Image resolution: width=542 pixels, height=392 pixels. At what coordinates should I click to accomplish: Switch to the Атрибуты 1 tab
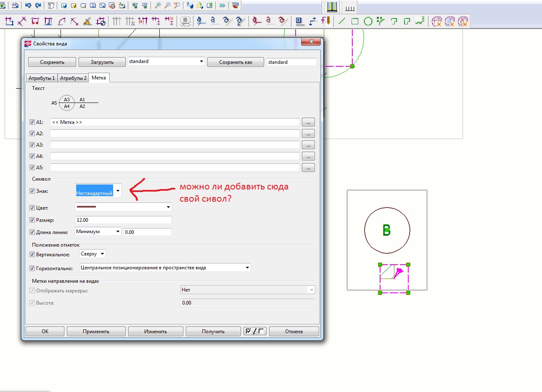point(42,78)
